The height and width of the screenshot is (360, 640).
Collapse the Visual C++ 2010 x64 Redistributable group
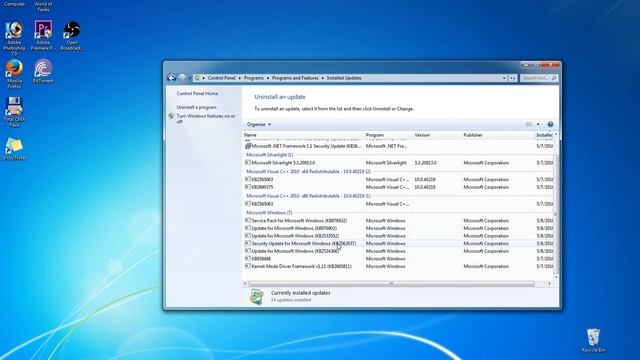click(308, 171)
